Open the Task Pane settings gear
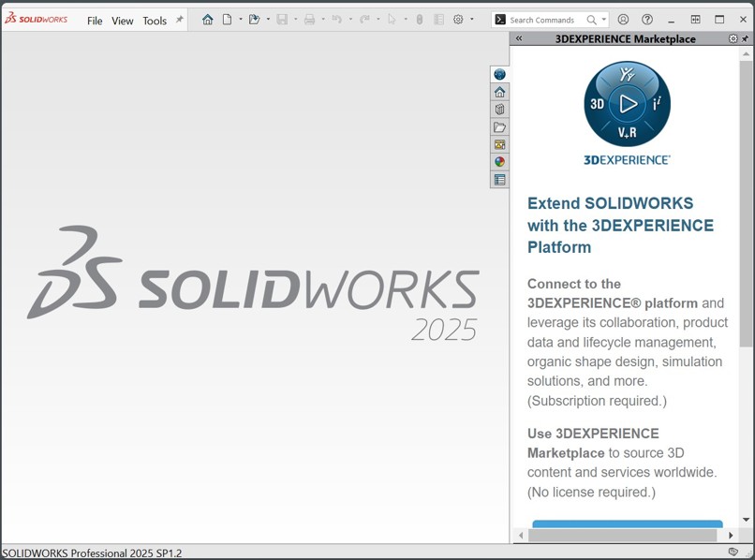 click(x=733, y=38)
